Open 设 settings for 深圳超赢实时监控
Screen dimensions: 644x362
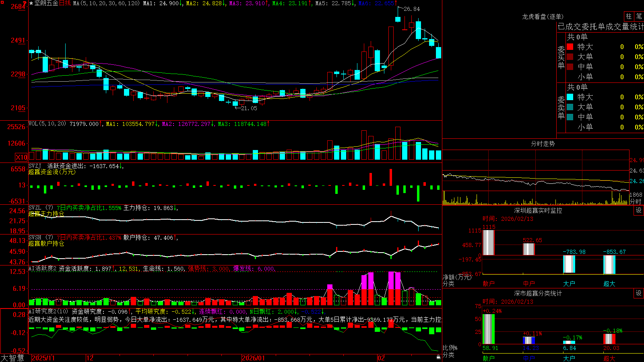click(x=639, y=210)
